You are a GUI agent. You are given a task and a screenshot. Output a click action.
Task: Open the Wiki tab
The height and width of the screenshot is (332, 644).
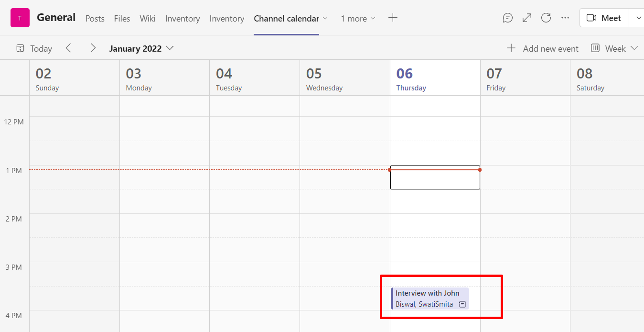[147, 18]
